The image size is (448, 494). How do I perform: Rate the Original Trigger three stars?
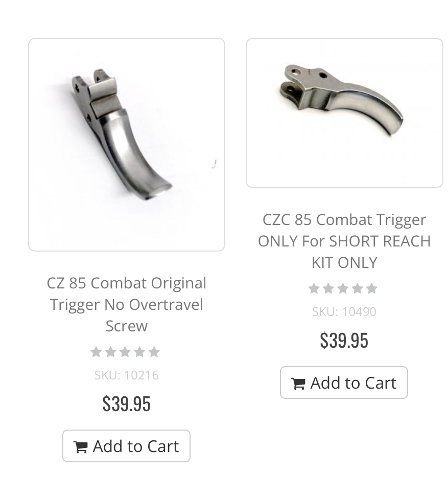tap(125, 352)
